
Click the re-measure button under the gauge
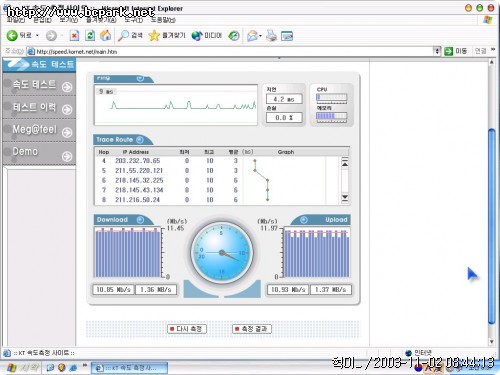pos(187,329)
